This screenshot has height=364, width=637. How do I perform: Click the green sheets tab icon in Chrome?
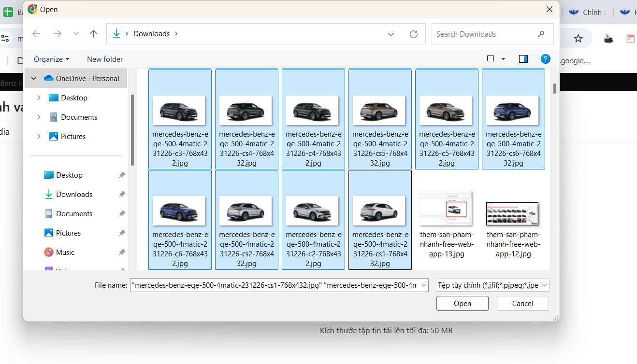8,13
